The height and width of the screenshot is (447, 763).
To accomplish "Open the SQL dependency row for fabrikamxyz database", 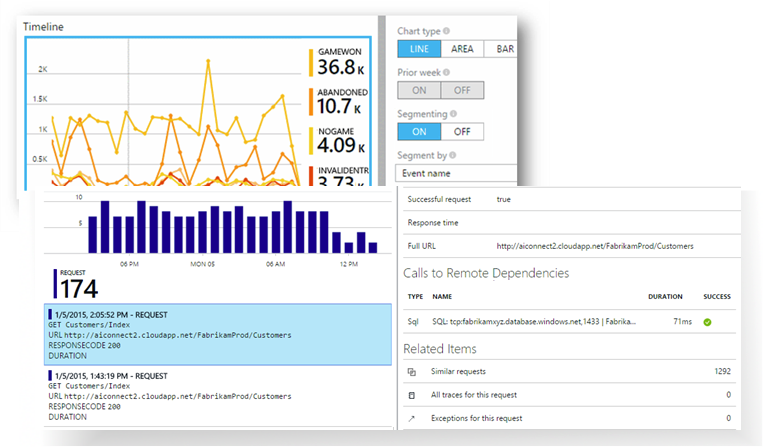I will tap(569, 322).
